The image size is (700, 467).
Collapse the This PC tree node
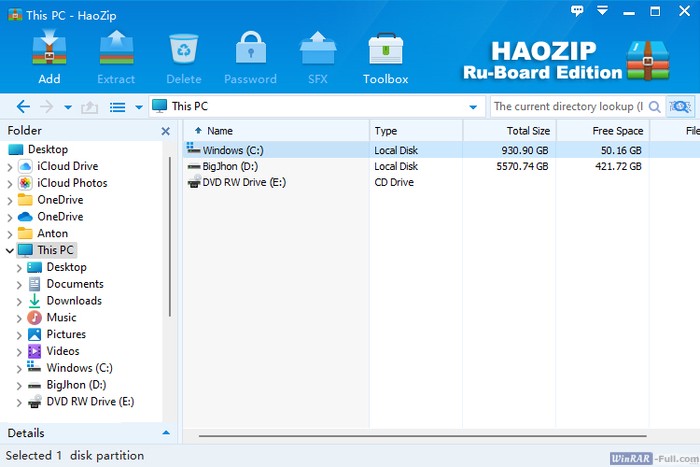(x=10, y=250)
